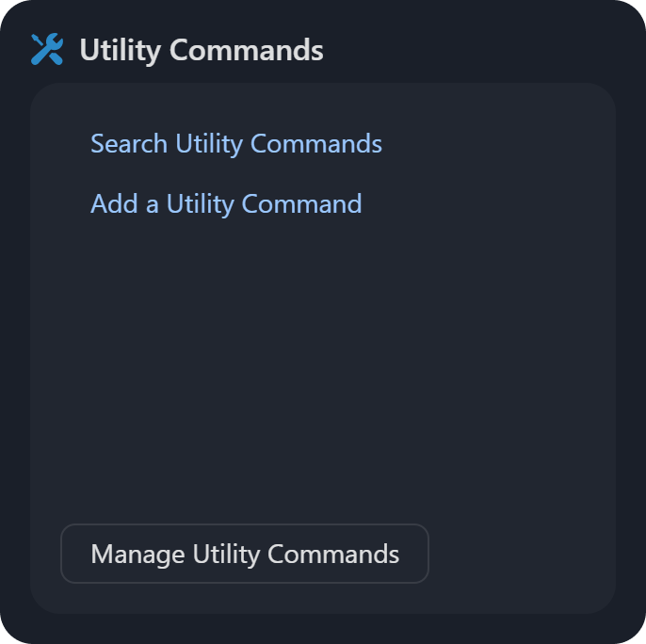This screenshot has width=646, height=644.
Task: Open the utility commands management page
Action: pyautogui.click(x=244, y=554)
